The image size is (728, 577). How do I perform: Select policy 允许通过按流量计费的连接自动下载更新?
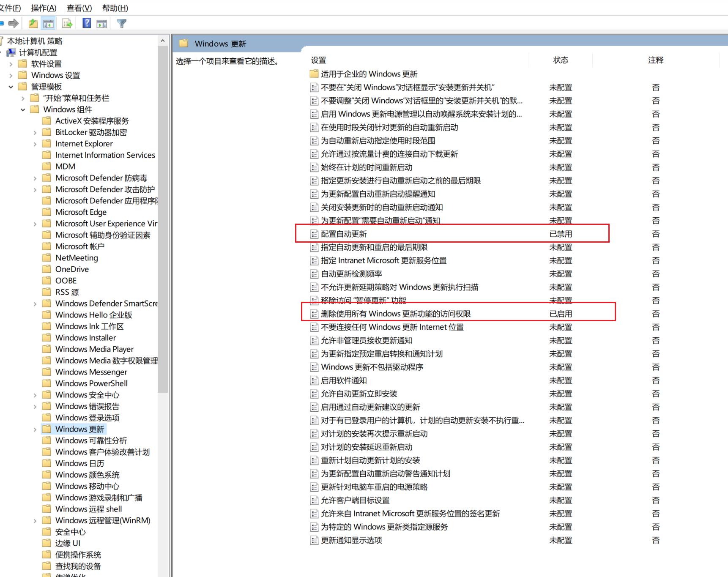click(389, 154)
